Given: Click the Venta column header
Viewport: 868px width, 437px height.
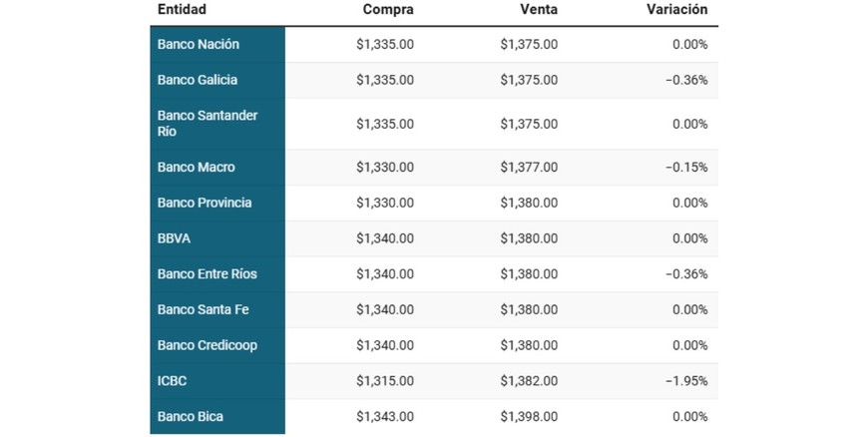Looking at the screenshot, I should pos(538,10).
